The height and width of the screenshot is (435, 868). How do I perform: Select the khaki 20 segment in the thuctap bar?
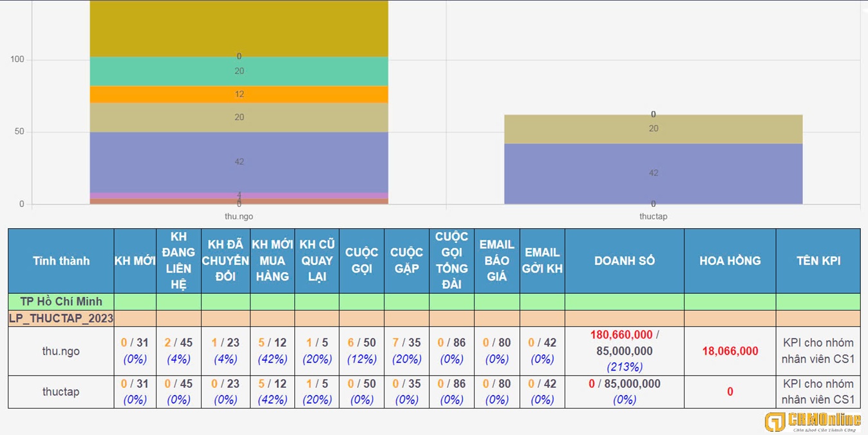click(653, 130)
